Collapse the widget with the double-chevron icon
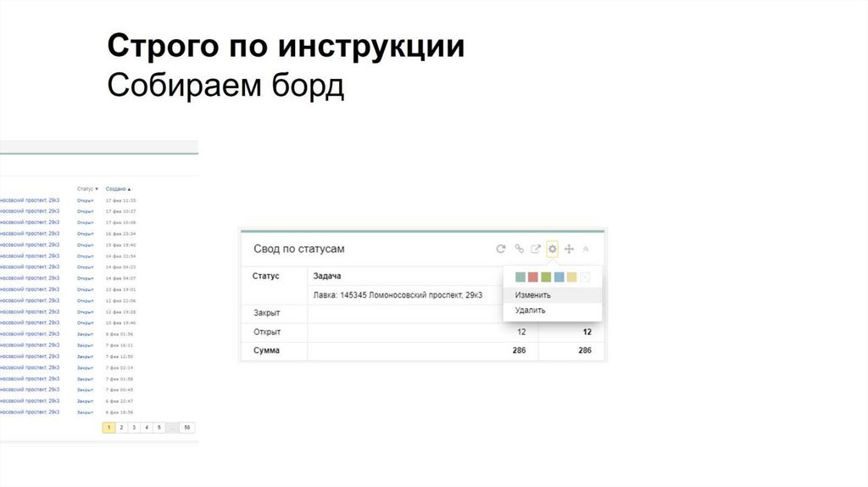The image size is (868, 487). tap(586, 249)
